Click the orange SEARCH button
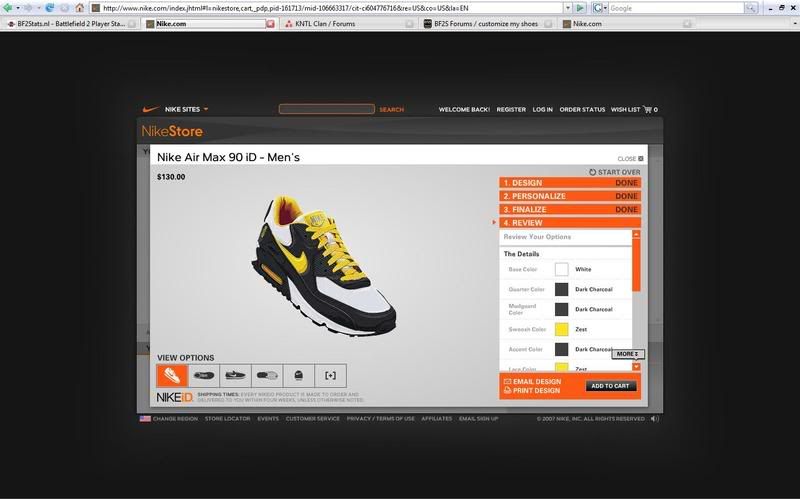 click(391, 110)
